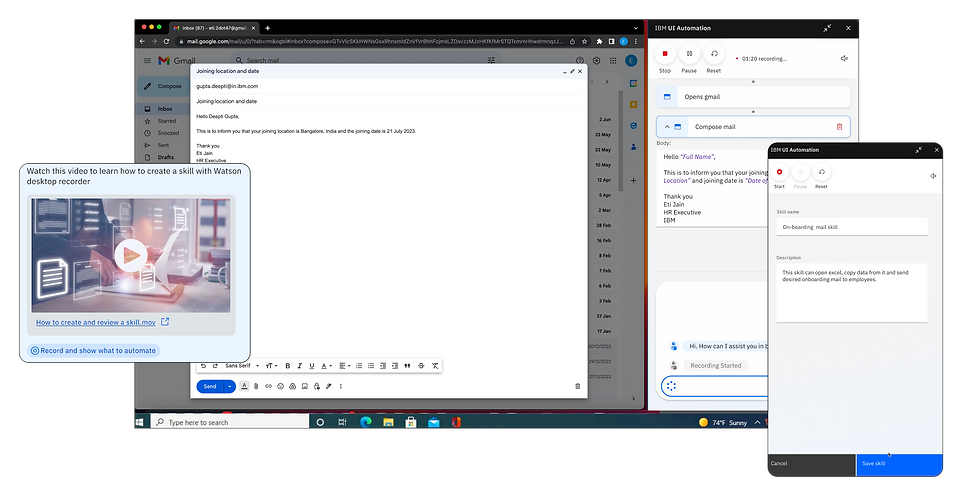Viewport: 980px width, 496px height.
Task: Insert files using Google Drive
Action: (x=292, y=387)
